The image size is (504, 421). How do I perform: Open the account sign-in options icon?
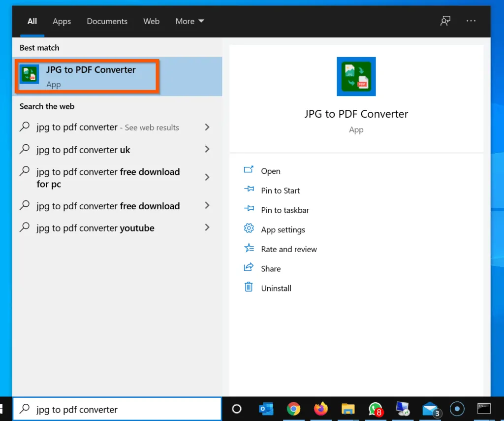pyautogui.click(x=445, y=21)
